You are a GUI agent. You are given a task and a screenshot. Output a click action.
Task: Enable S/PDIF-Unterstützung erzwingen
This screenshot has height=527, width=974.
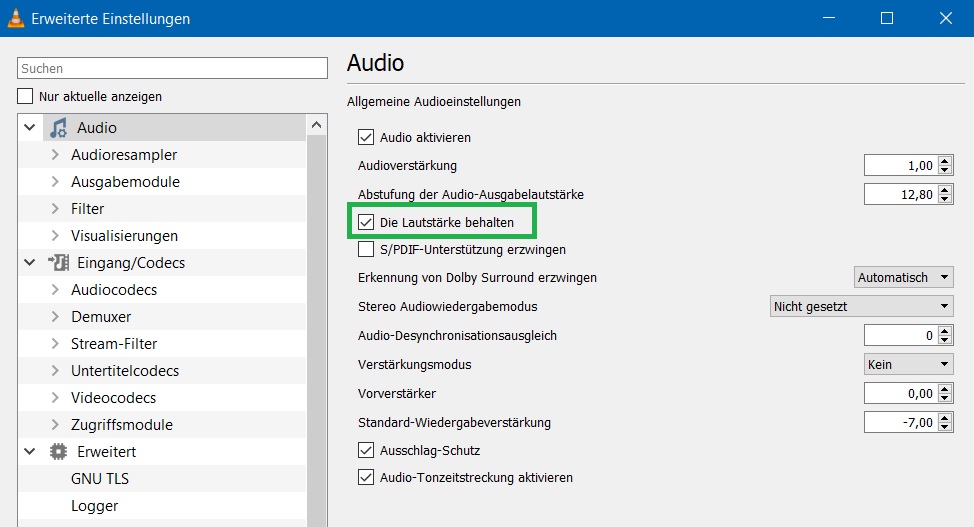(366, 249)
